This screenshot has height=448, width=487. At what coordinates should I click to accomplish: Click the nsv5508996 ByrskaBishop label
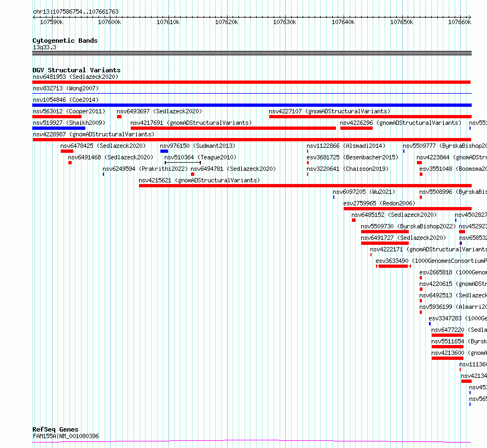[453, 192]
